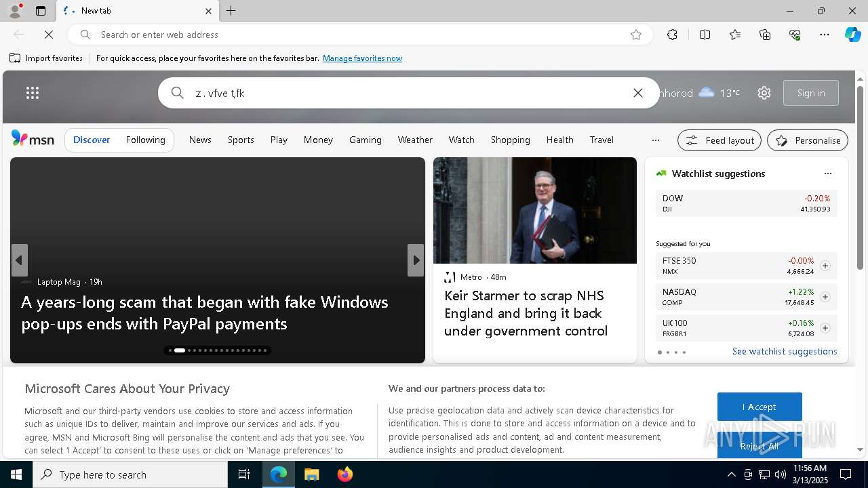Open tab actions menu icon
Viewport: 868px width, 488px height.
[41, 11]
